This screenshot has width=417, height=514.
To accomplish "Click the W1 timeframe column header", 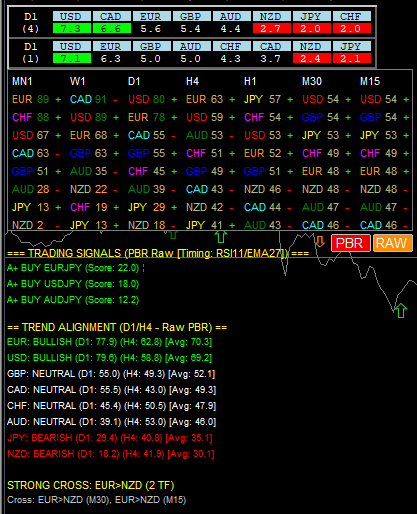I will point(77,81).
